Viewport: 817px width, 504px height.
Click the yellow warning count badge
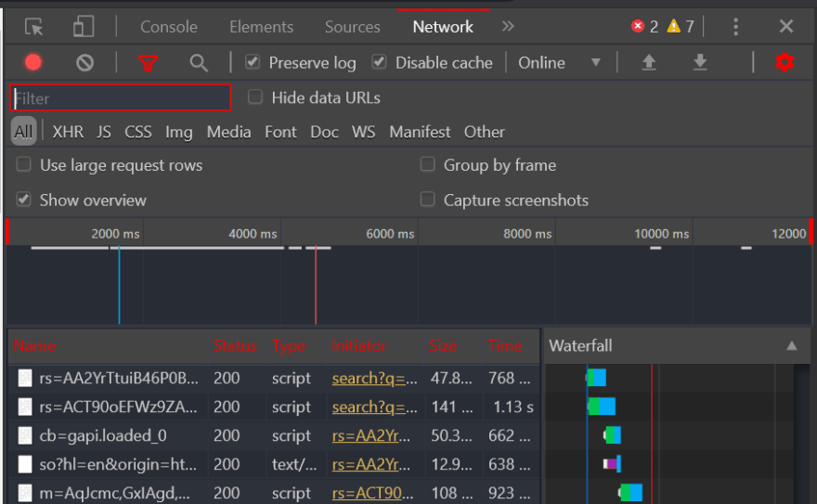point(681,26)
